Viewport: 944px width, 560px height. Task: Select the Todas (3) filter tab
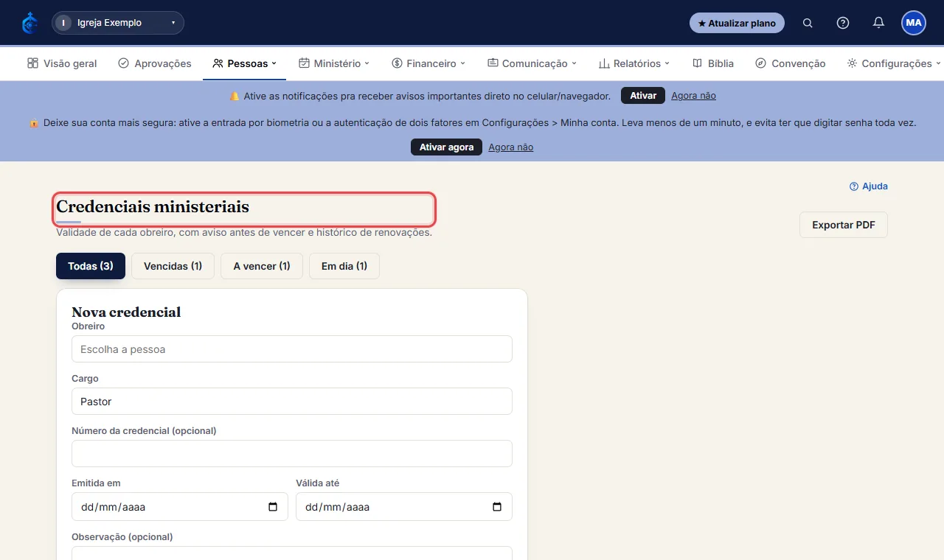[x=91, y=266]
